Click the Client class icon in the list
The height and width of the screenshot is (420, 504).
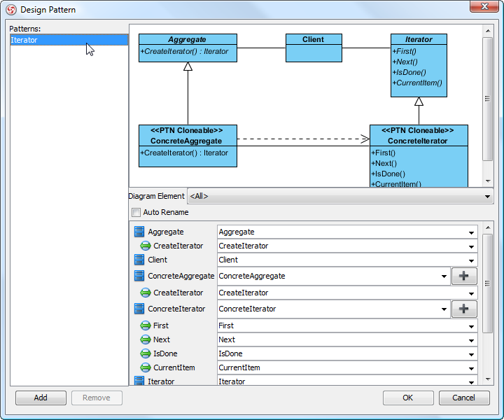pyautogui.click(x=139, y=260)
